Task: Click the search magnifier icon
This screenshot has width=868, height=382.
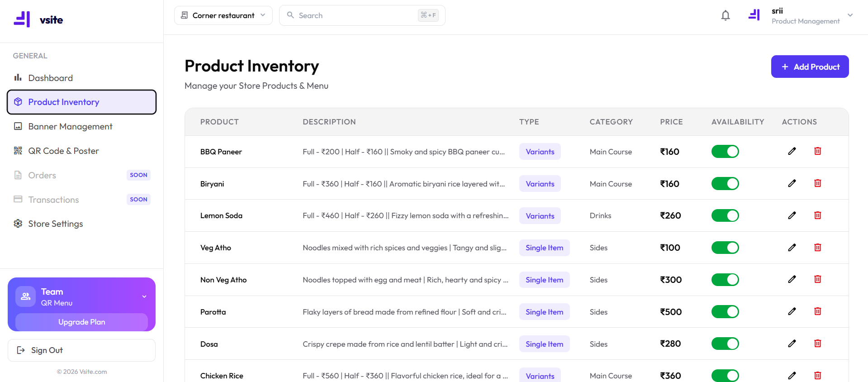Action: (290, 15)
